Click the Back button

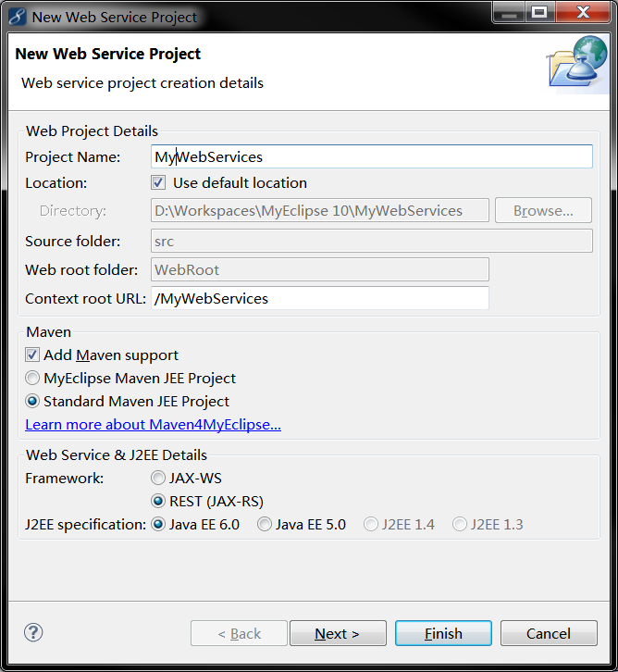[239, 633]
